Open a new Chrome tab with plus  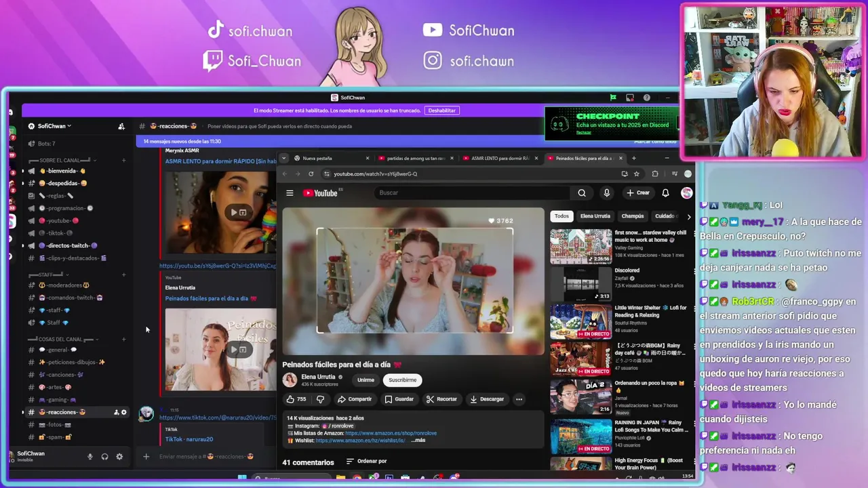coord(634,159)
